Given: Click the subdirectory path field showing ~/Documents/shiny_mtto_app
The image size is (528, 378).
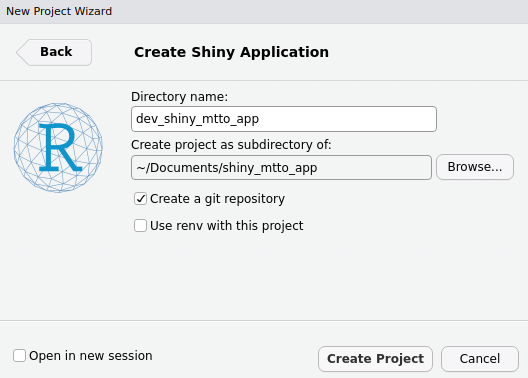Looking at the screenshot, I should coord(281,167).
